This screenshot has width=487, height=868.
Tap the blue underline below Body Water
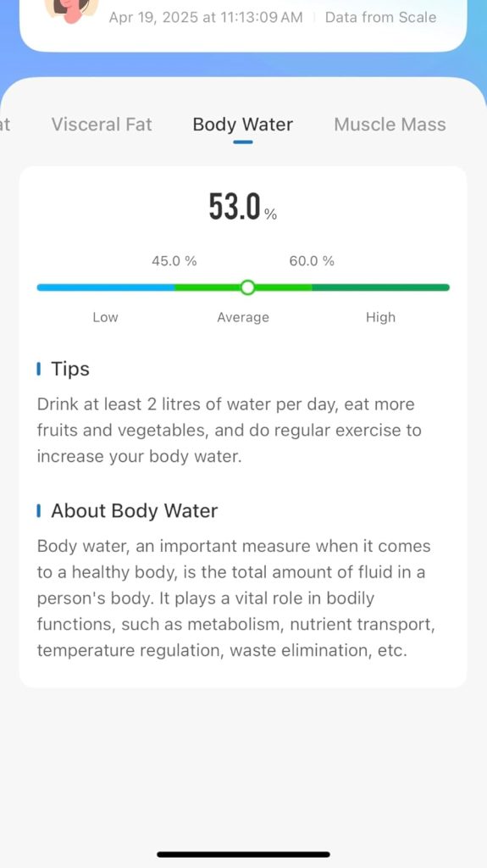[x=243, y=142]
